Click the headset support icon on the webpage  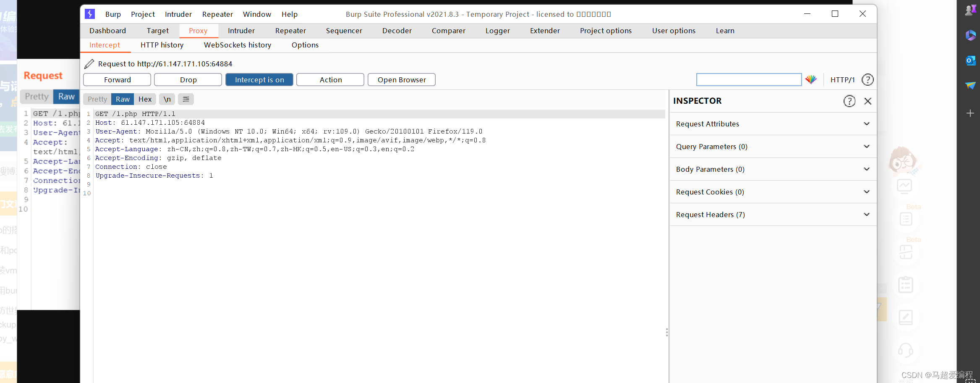tap(905, 350)
